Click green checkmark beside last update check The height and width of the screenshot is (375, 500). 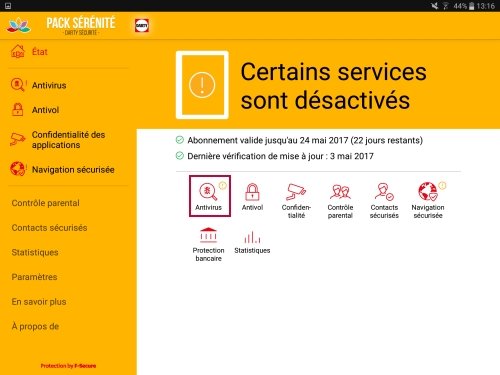pyautogui.click(x=180, y=156)
